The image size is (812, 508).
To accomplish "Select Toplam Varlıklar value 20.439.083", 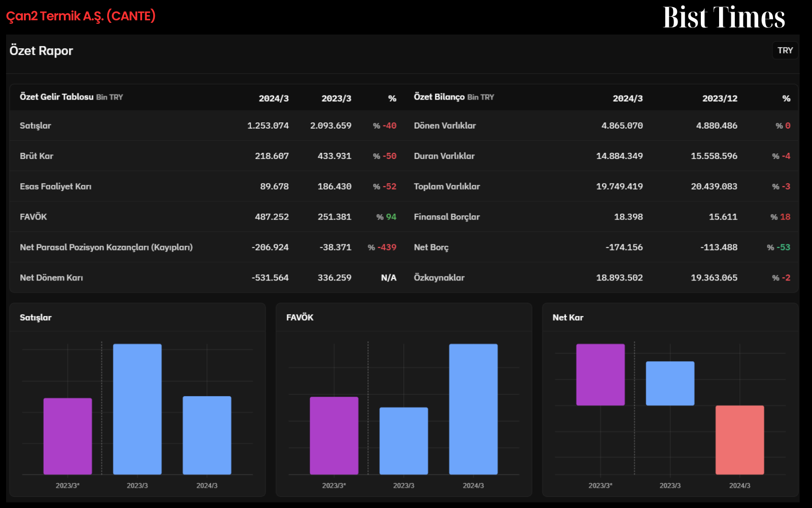I will tap(714, 186).
